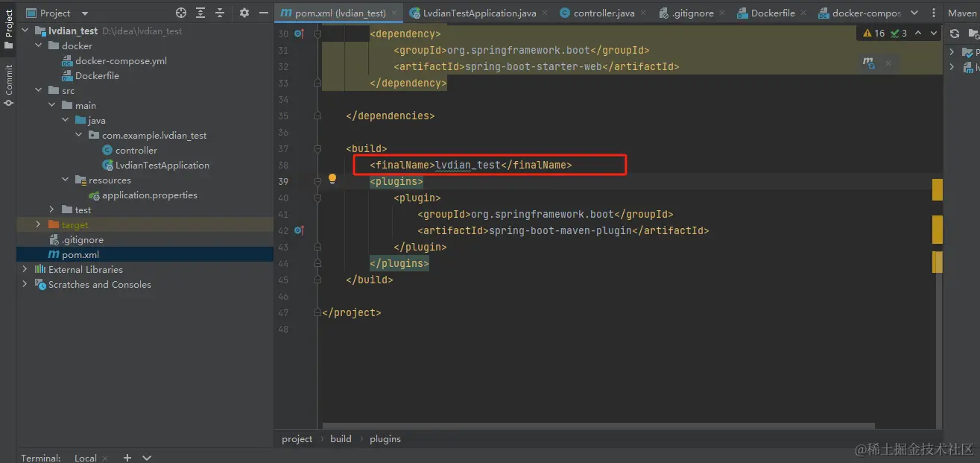The height and width of the screenshot is (463, 980).
Task: Click gutter dependency icon on line 30
Action: [x=299, y=34]
